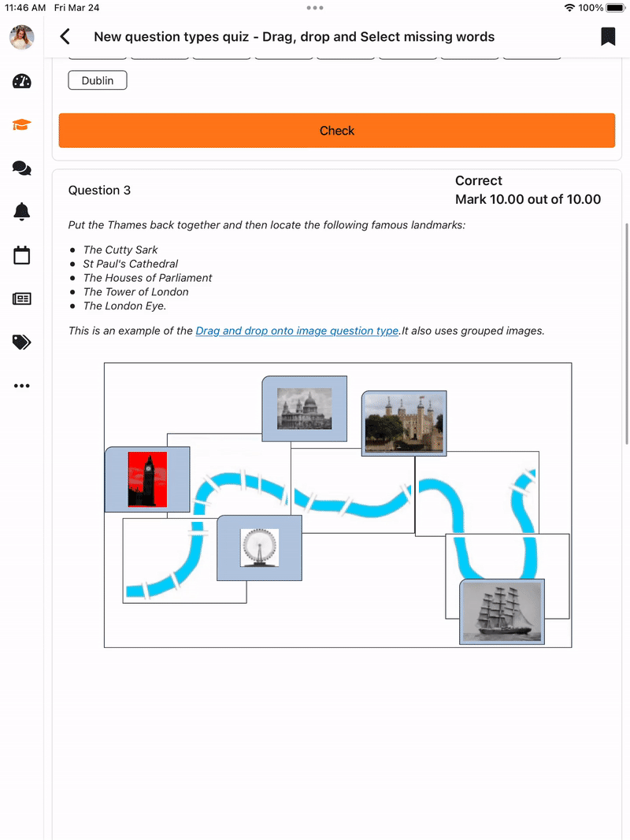
Task: Tap the 11:46 AM clock
Action: (25, 8)
